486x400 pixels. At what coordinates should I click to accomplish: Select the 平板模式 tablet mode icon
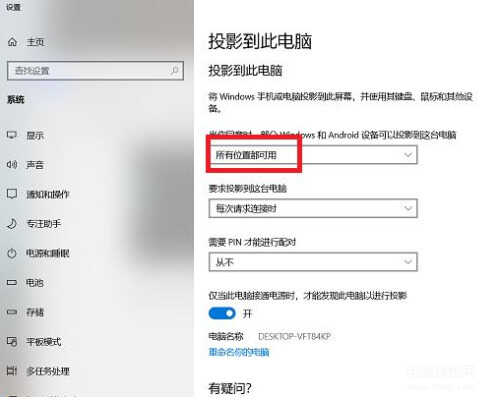coord(12,341)
